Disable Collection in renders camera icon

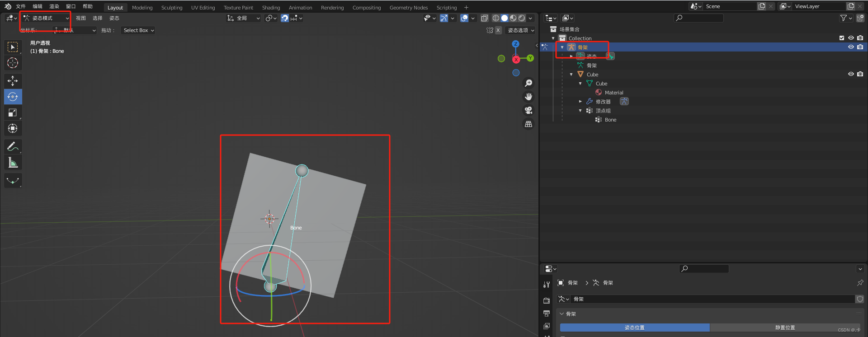[x=860, y=38]
